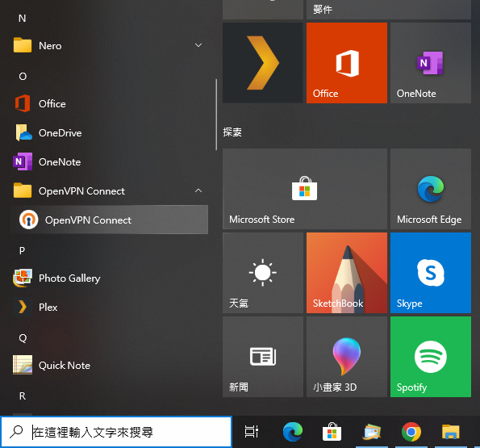
Task: Expand the Nero folder chevron
Action: click(x=198, y=45)
